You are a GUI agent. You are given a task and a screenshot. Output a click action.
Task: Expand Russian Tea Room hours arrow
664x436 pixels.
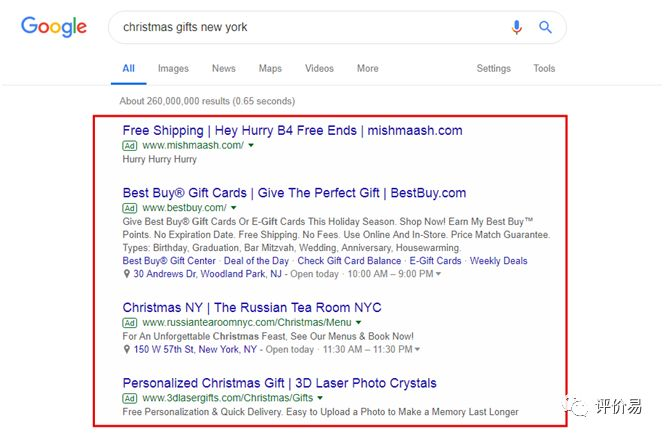[x=418, y=350]
